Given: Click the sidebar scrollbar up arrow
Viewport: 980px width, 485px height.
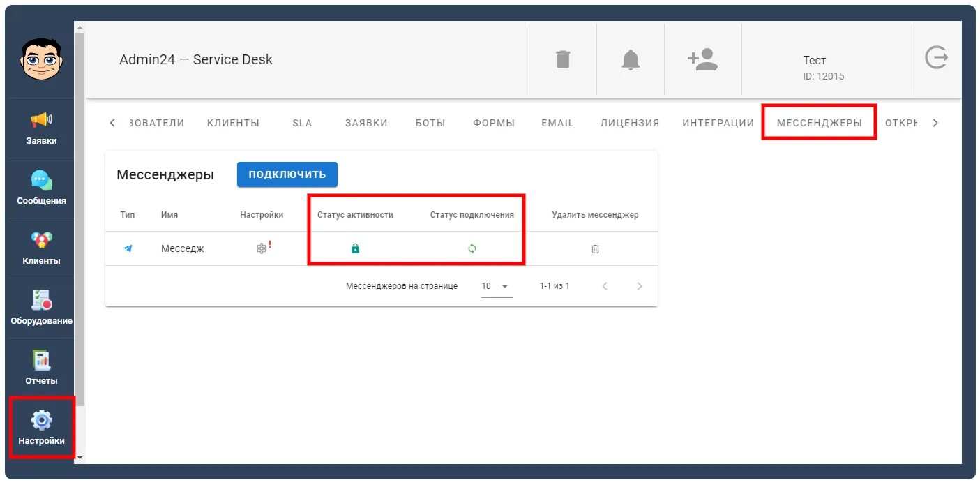Looking at the screenshot, I should [80, 27].
